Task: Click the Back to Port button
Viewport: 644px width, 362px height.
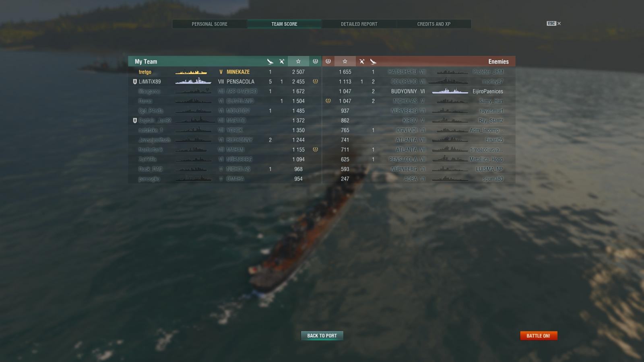Action: pyautogui.click(x=322, y=335)
